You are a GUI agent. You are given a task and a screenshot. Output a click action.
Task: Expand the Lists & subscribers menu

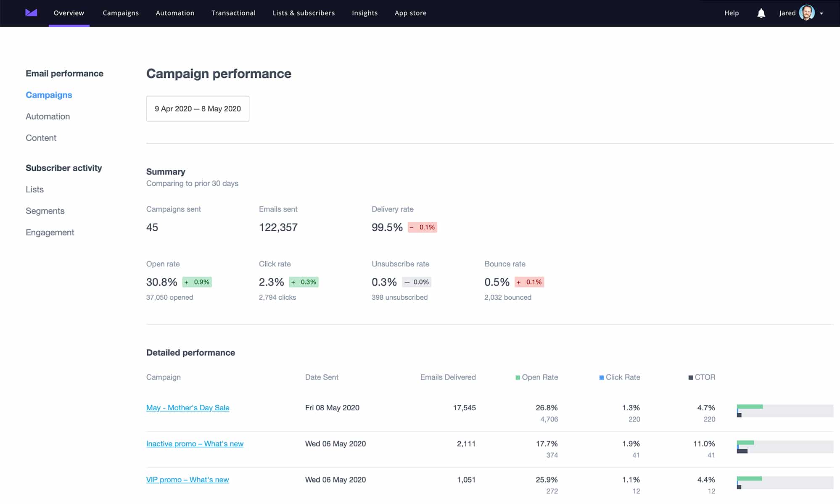coord(304,13)
